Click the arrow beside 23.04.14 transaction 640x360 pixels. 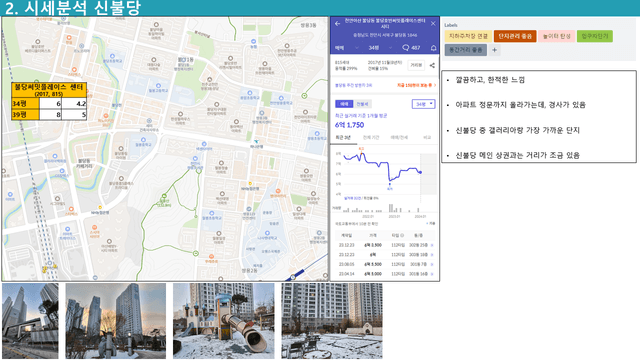pos(432,274)
